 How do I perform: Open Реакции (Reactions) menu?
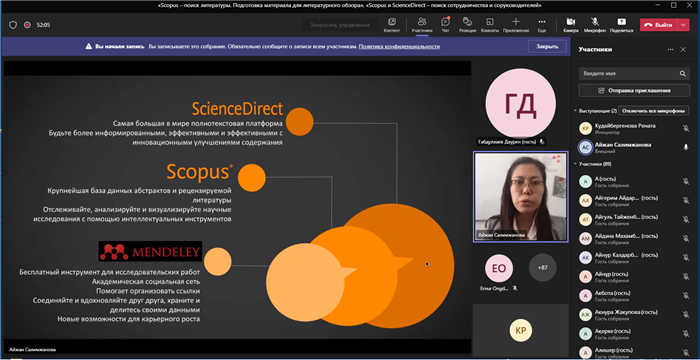467,25
